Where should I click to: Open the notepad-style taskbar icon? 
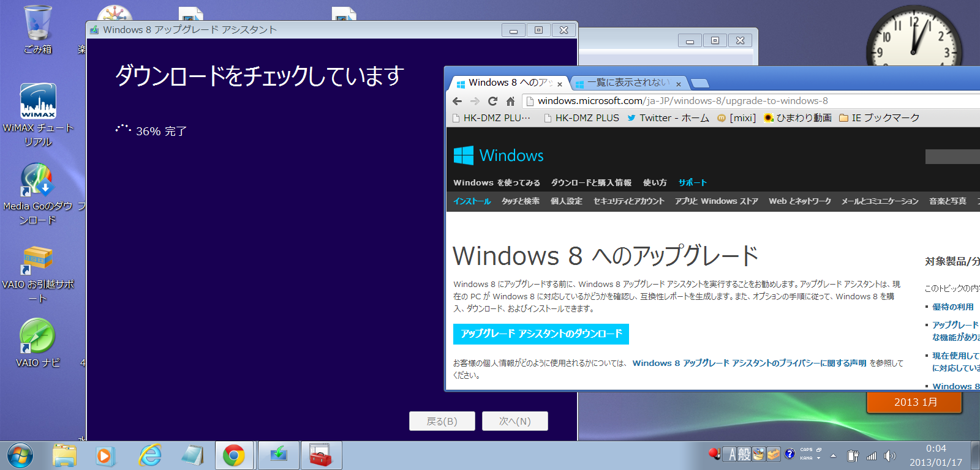(192, 456)
